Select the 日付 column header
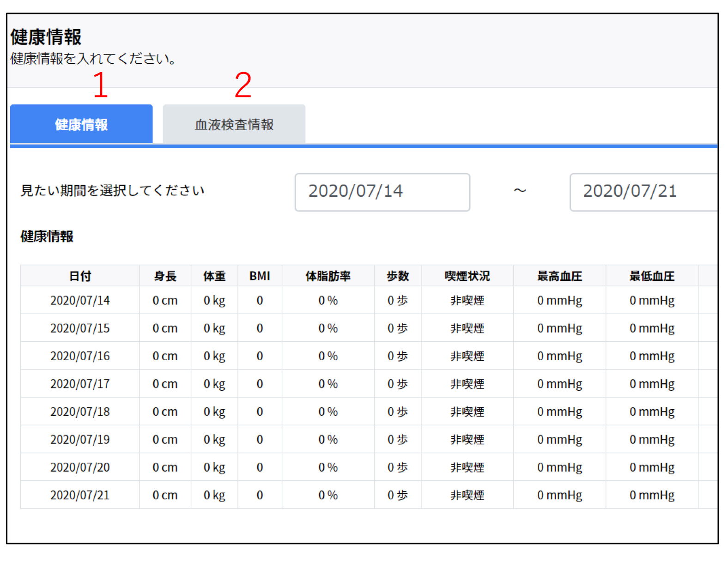728x569 pixels. [x=80, y=276]
